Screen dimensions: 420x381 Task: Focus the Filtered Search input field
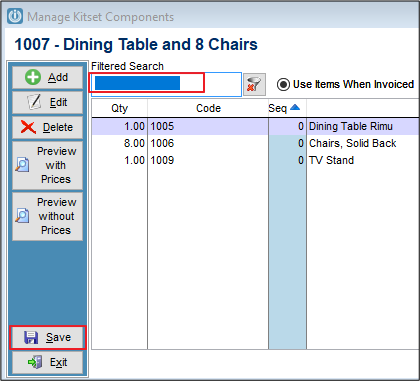166,84
